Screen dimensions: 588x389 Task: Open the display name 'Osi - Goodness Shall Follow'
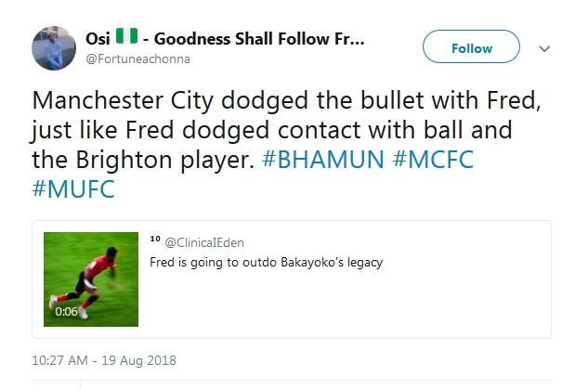(x=256, y=39)
